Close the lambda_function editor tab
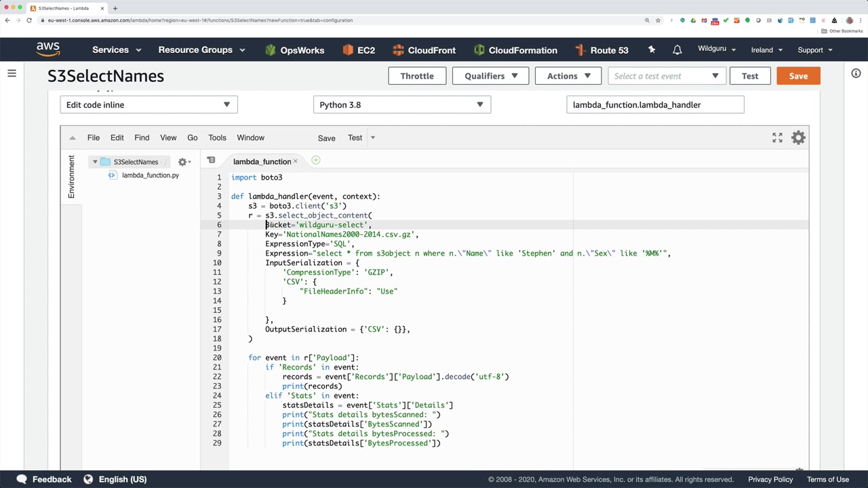The image size is (868, 488). [295, 161]
